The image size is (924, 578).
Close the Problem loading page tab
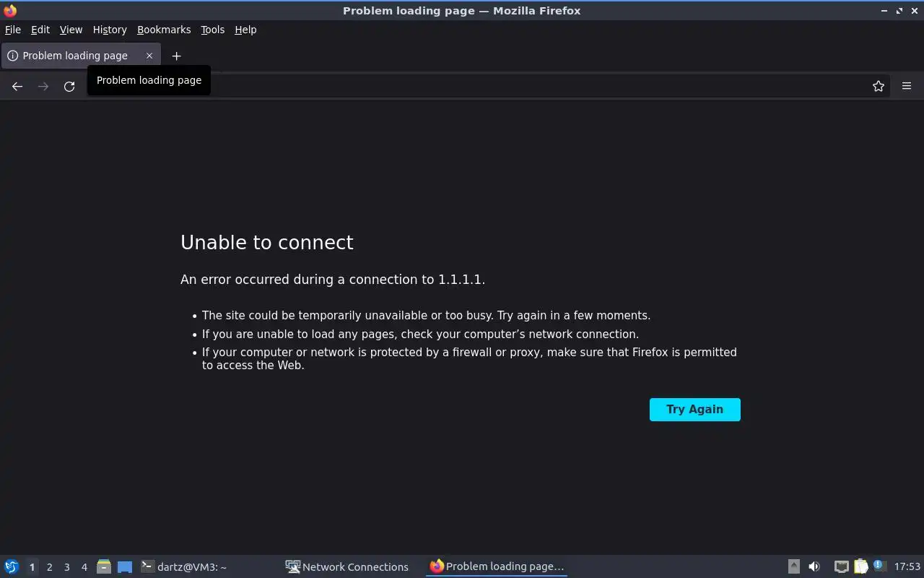point(149,56)
